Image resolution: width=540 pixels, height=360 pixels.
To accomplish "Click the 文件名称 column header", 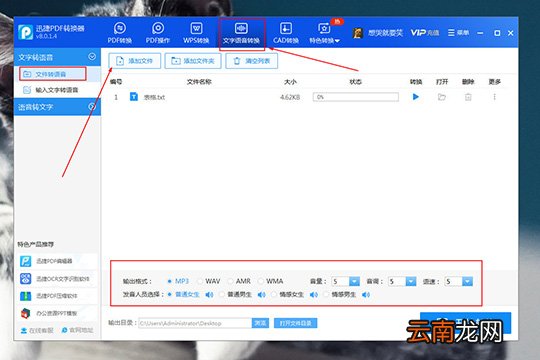I will [199, 82].
